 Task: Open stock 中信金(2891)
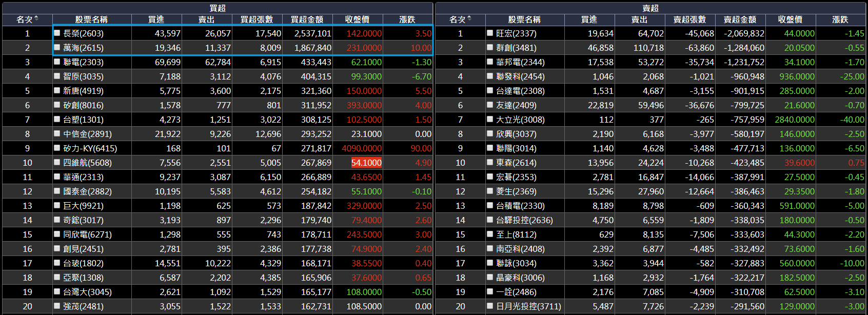87,134
